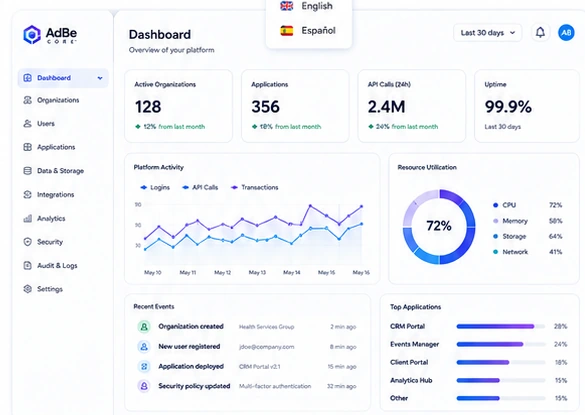Click the Settings gear icon

click(x=27, y=289)
